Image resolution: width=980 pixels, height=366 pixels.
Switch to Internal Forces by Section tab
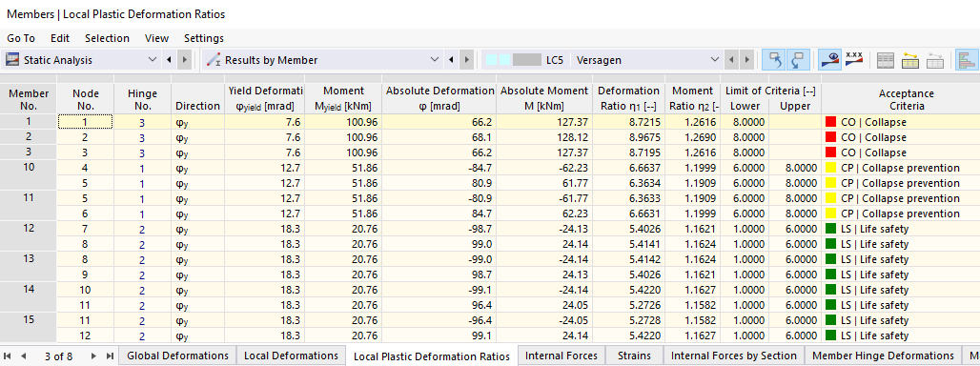(x=734, y=356)
